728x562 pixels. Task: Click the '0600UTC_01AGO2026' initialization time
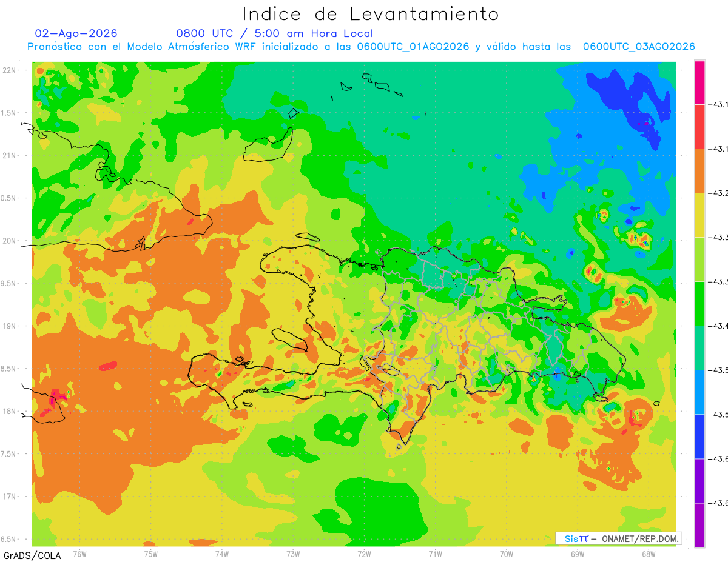413,47
